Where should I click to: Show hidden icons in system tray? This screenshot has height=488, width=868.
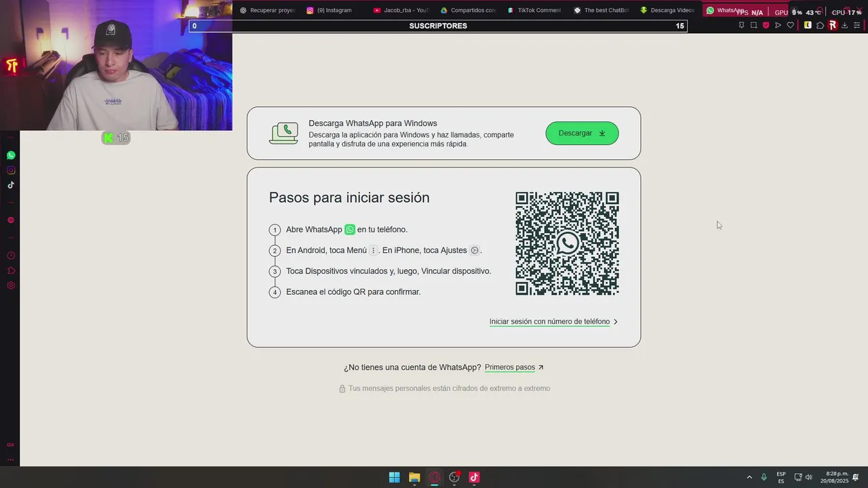[749, 477]
